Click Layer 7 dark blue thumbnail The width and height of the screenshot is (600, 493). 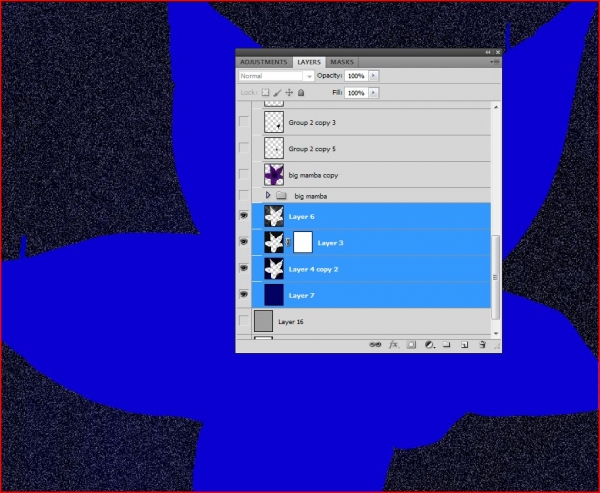[x=274, y=295]
